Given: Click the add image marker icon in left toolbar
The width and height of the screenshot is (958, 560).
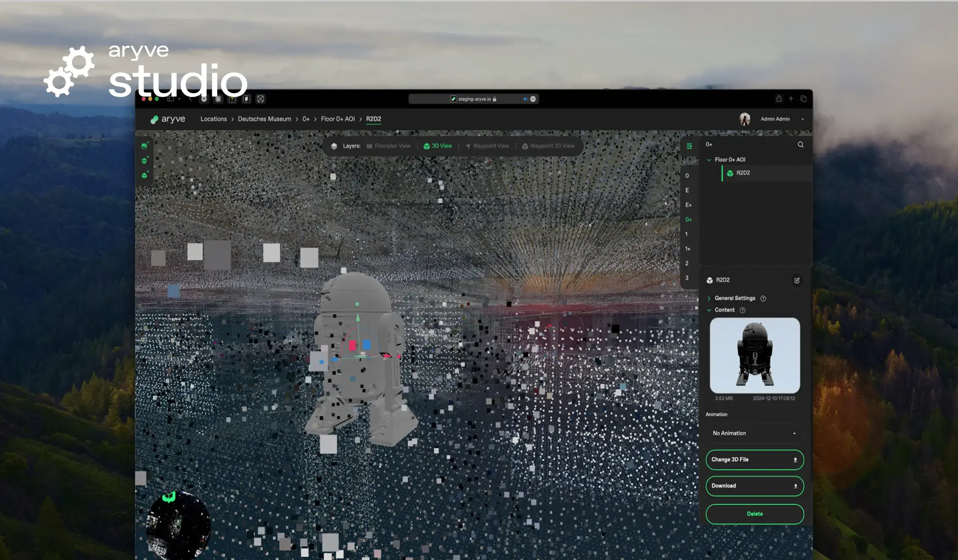Looking at the screenshot, I should tap(144, 146).
